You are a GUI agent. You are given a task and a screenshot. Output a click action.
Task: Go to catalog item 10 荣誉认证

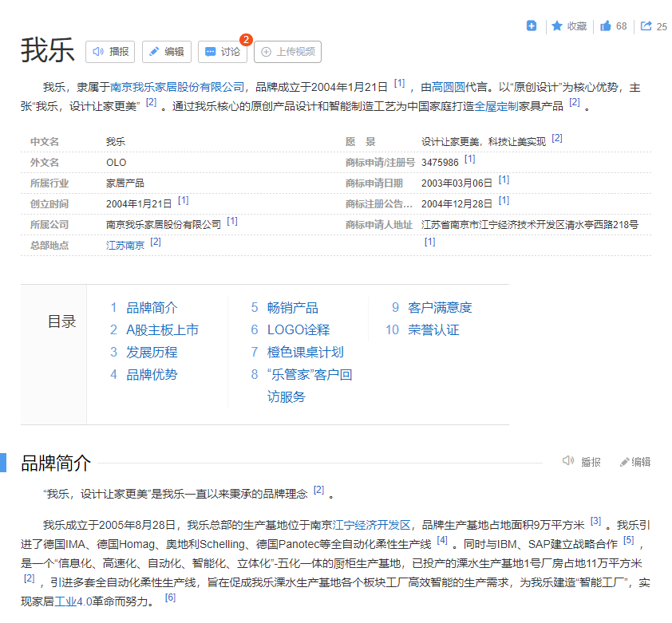coord(433,330)
